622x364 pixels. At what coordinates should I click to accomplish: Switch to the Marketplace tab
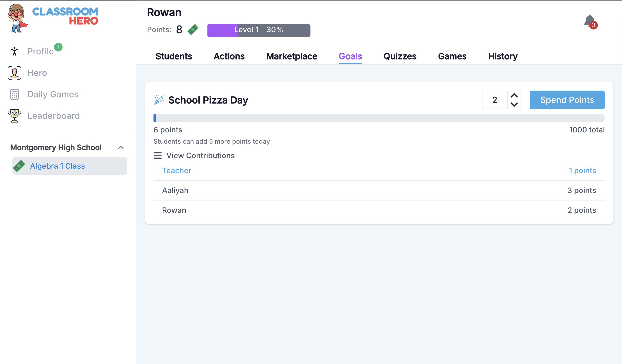coord(291,56)
